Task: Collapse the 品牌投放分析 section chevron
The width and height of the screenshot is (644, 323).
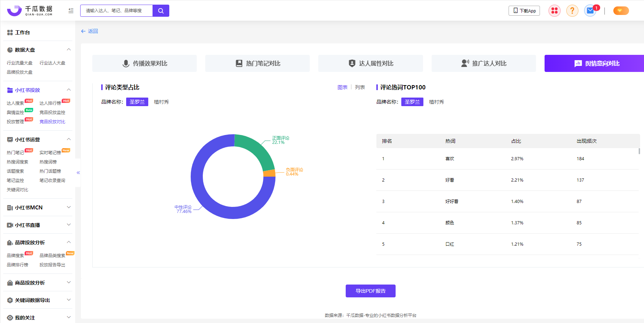Action: pyautogui.click(x=69, y=242)
